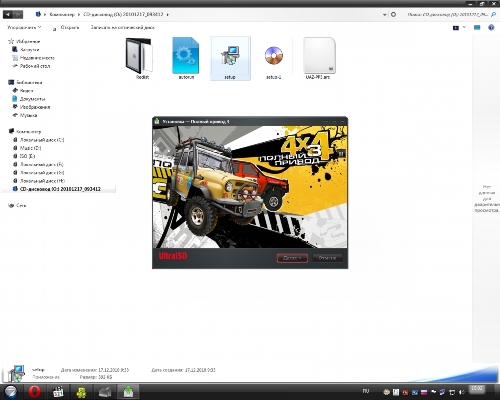Open Загрузки in navigation pane
Image resolution: width=500 pixels, height=400 pixels.
pos(30,50)
